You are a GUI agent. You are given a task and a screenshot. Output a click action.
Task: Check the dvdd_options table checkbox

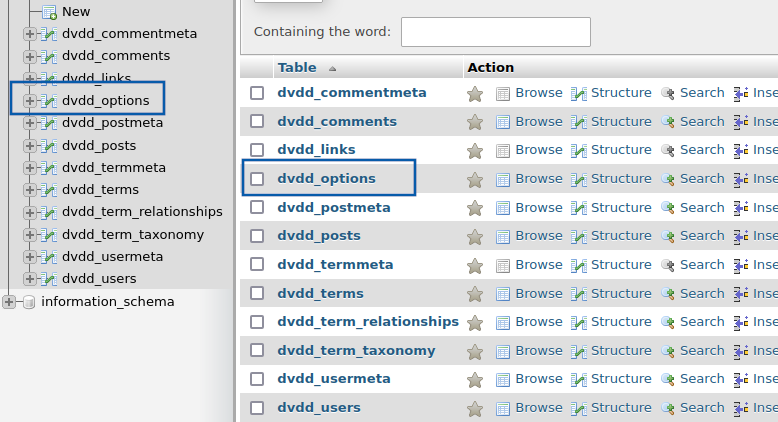click(257, 179)
